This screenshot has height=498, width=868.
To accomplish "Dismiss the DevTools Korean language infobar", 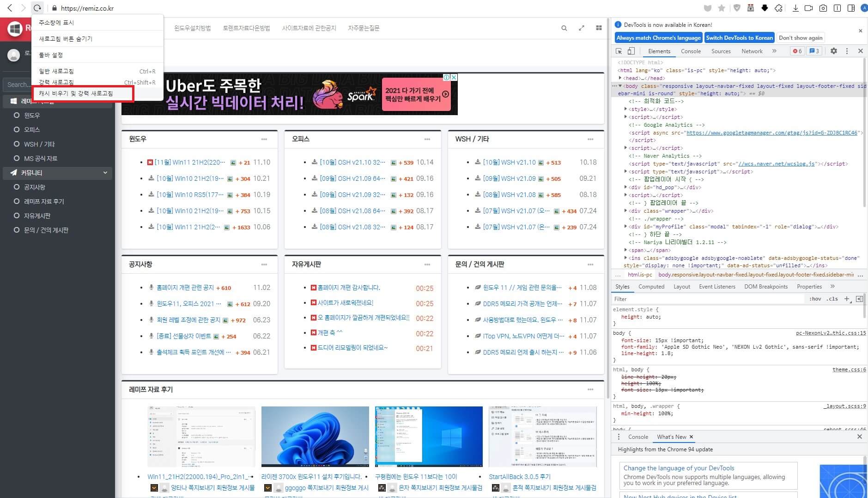I will tap(860, 31).
